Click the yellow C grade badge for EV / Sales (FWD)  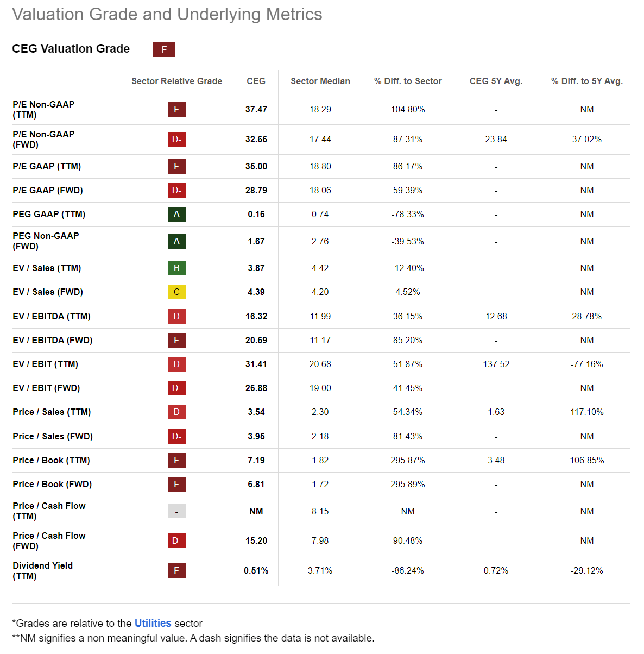(x=176, y=292)
